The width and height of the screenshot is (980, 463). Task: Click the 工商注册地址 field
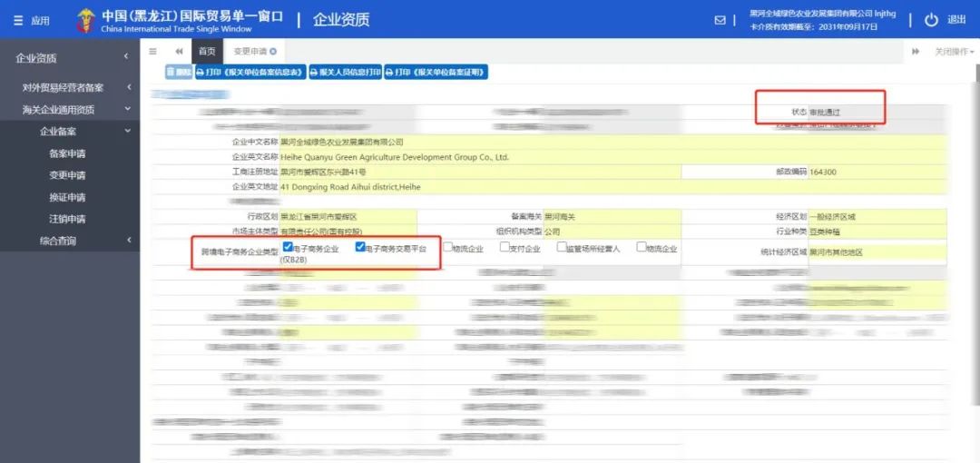pos(480,172)
